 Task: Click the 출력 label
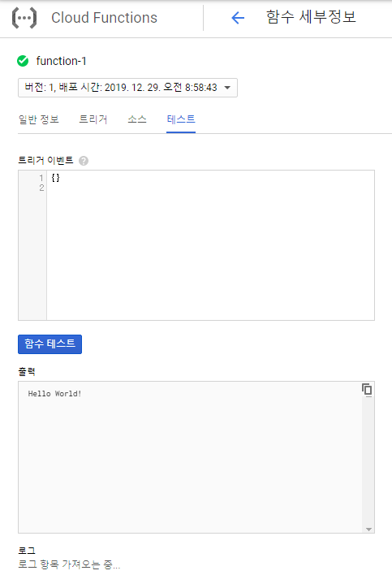[27, 372]
